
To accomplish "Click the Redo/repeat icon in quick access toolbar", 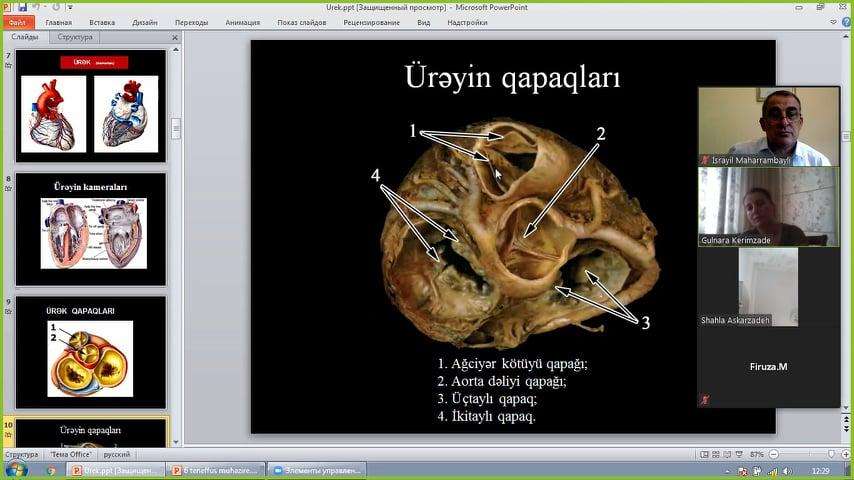I will pos(56,7).
